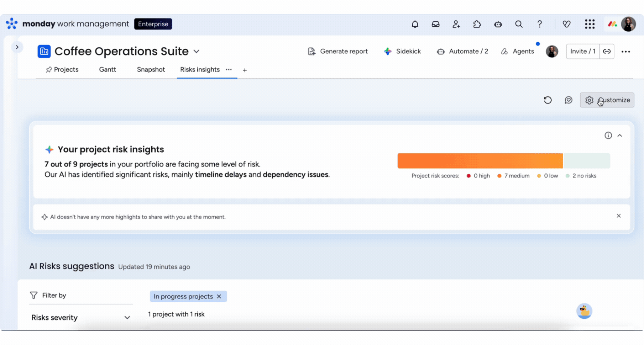Click the board member avatar
The image size is (644, 345).
tap(552, 52)
